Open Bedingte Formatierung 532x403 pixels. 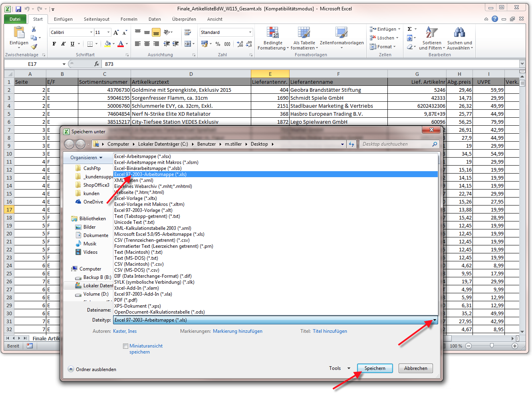[273, 38]
